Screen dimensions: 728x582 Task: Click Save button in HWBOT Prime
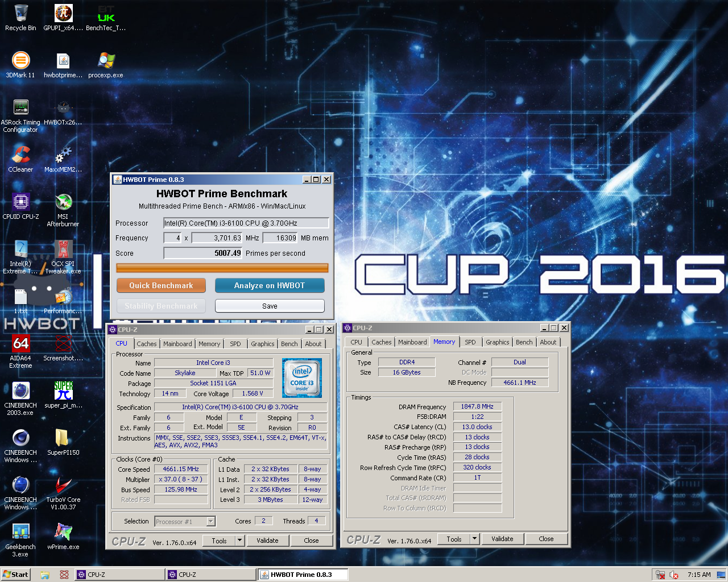(270, 306)
